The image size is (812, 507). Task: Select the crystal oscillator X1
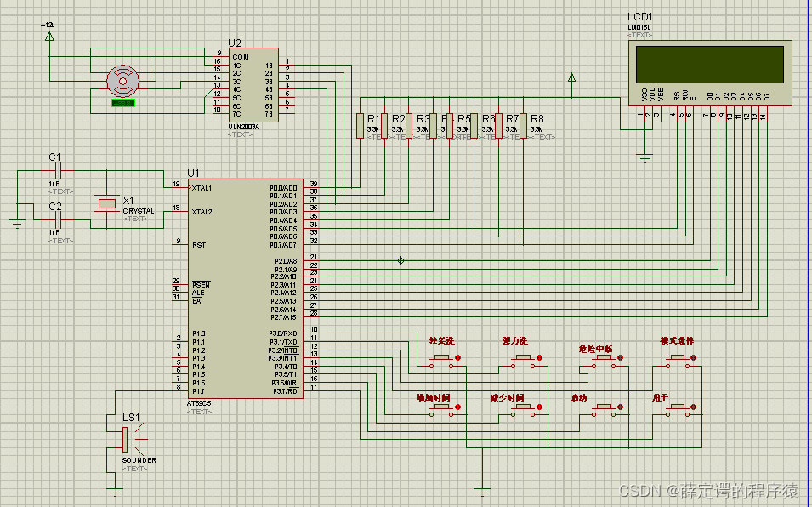(106, 203)
